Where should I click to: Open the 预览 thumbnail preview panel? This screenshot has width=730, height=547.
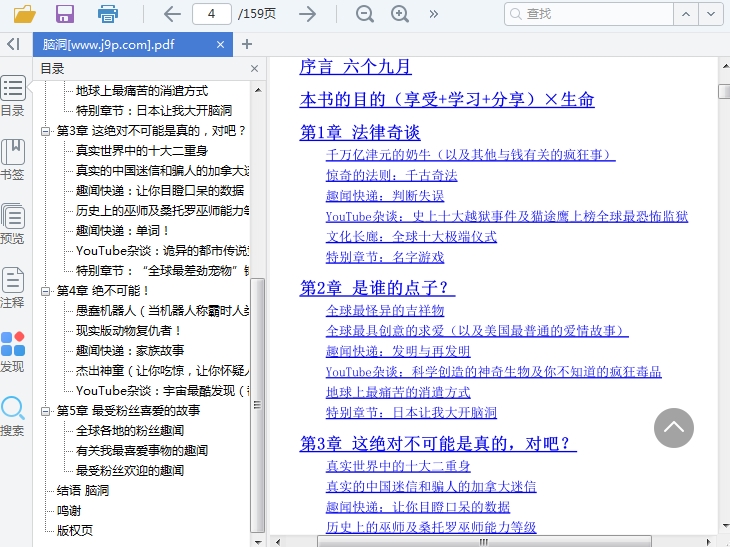[x=13, y=223]
